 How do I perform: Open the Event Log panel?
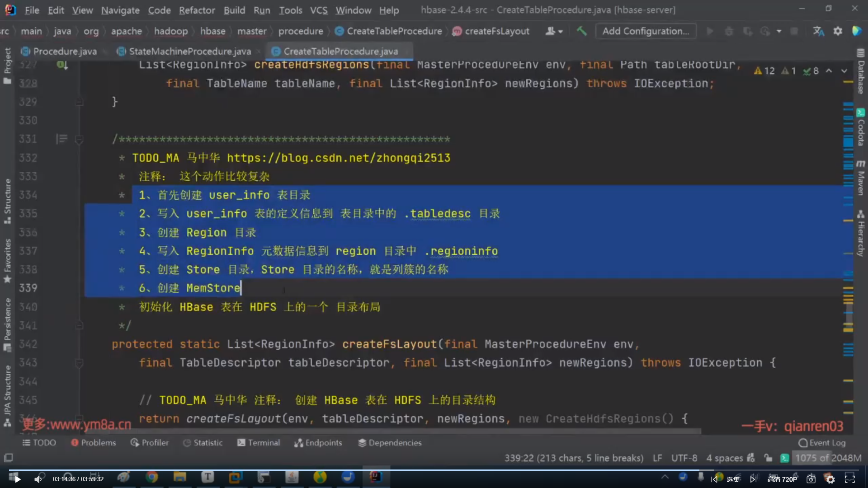[x=822, y=443]
